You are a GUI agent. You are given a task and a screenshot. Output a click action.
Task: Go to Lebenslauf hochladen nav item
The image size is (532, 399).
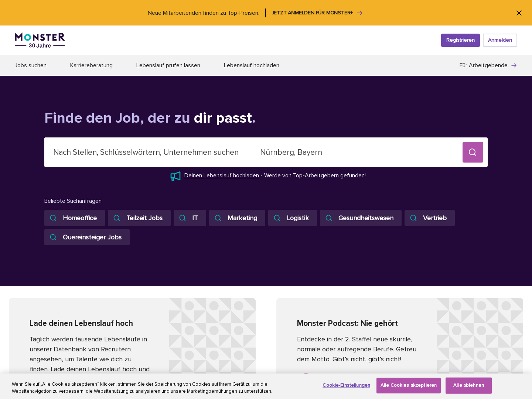click(x=252, y=65)
